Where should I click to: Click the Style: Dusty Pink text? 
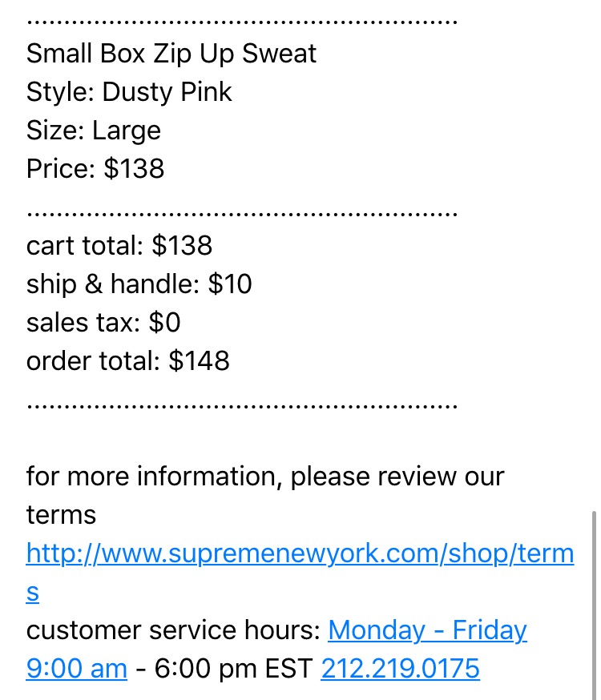point(129,92)
